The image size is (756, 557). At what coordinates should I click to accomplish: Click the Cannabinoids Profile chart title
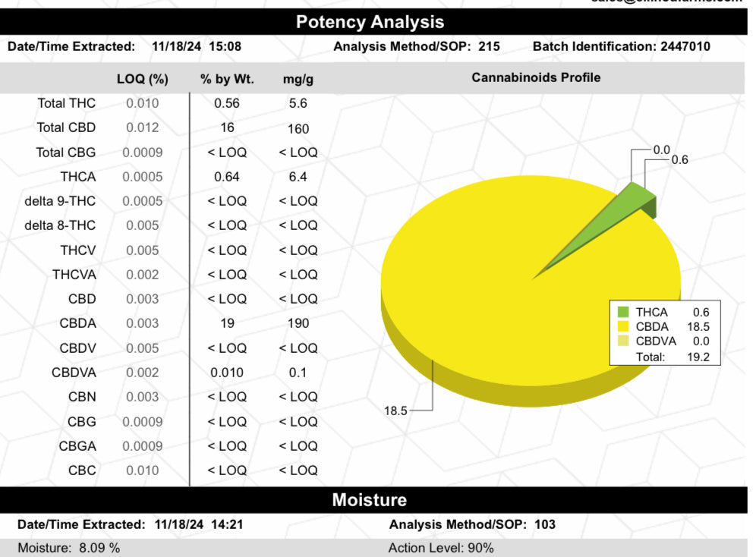[x=536, y=77]
